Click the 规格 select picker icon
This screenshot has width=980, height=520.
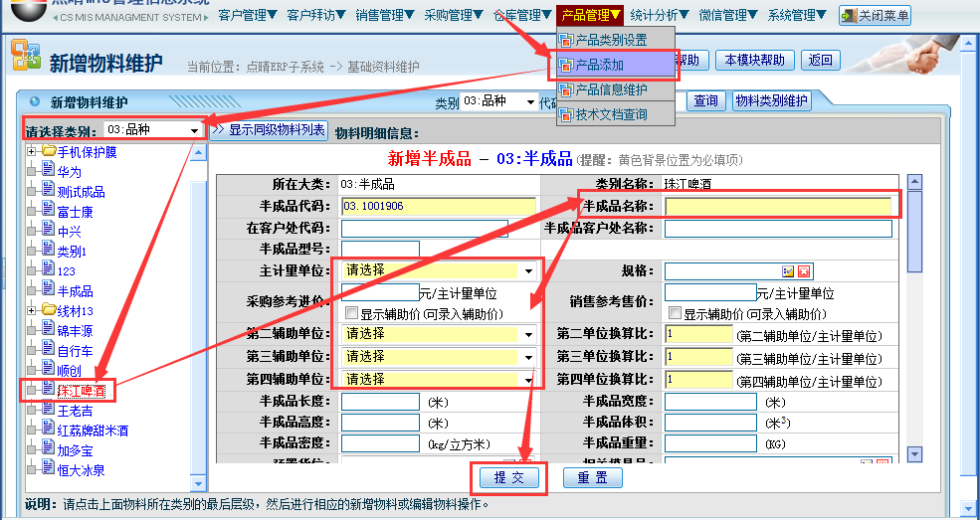(x=788, y=271)
